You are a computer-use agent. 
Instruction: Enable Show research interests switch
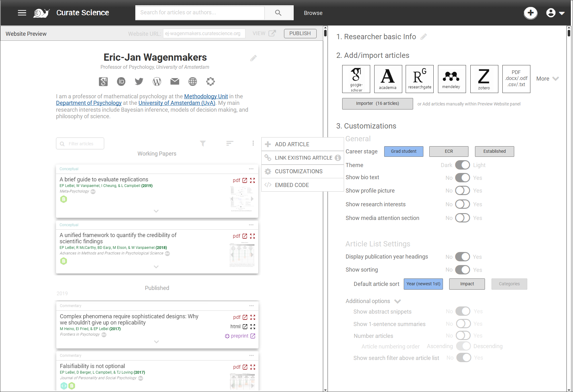463,204
